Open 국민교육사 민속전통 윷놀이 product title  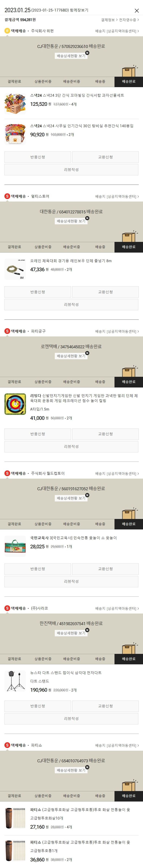tap(73, 538)
